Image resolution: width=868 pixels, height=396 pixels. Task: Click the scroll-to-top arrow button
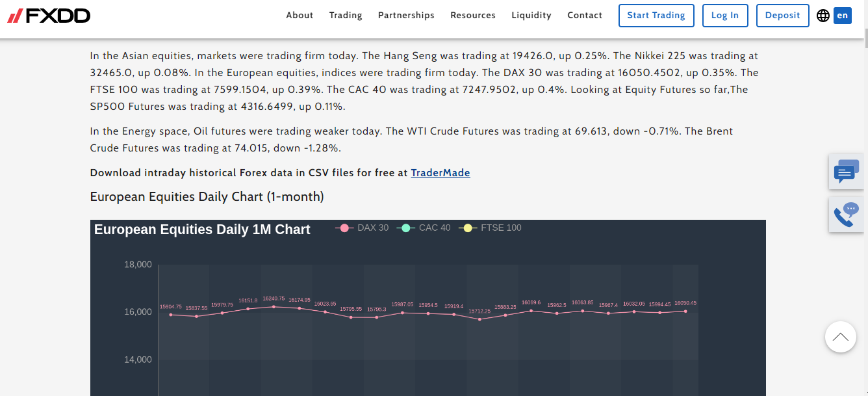click(840, 337)
